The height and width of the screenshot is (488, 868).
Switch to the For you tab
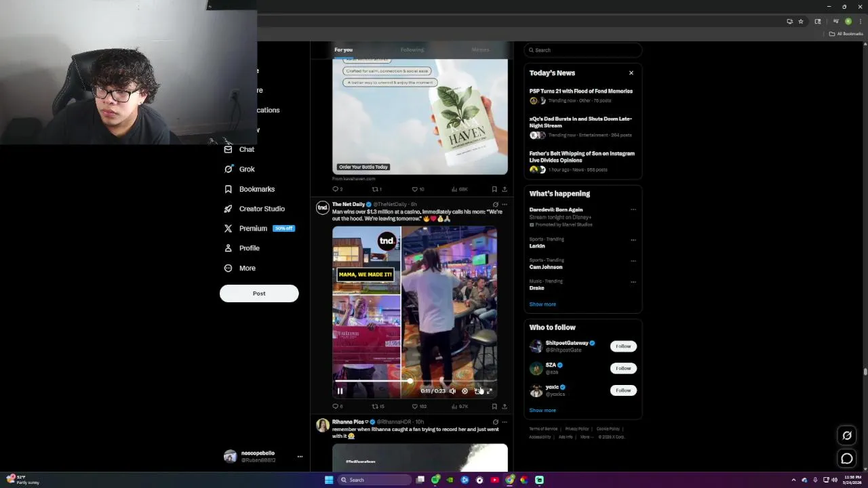tap(343, 49)
